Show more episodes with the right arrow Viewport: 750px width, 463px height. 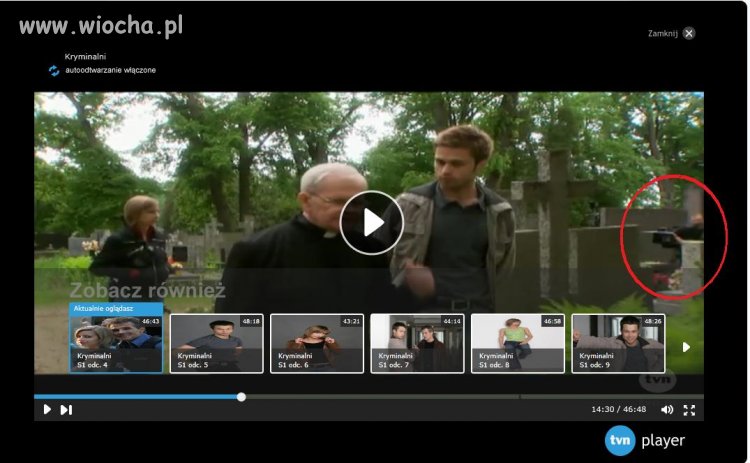686,347
